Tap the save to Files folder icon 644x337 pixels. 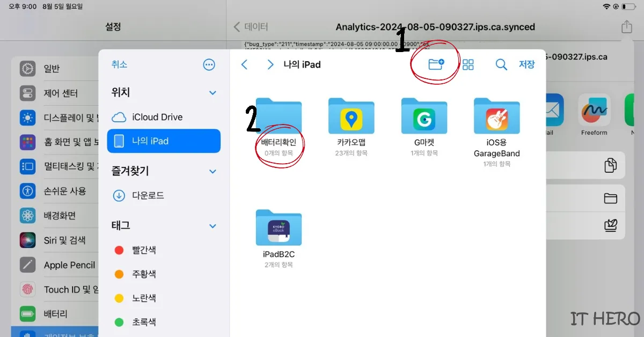[610, 199]
